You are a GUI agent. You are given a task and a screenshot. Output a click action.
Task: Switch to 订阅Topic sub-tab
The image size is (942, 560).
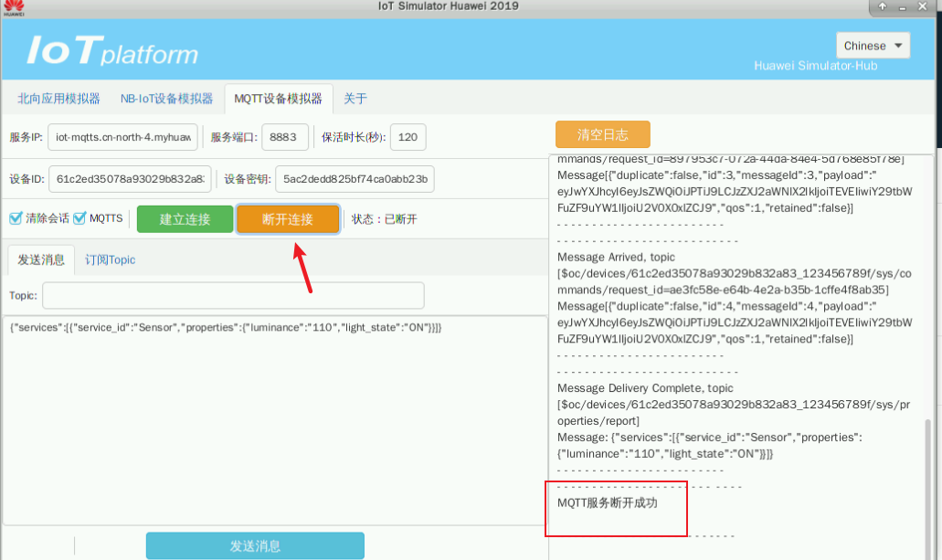pyautogui.click(x=110, y=259)
